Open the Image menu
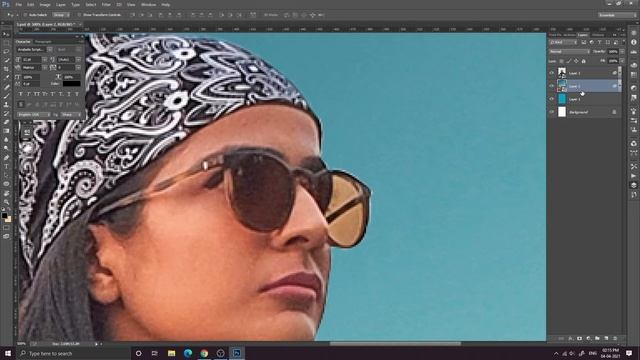This screenshot has height=360, width=640. 45,4
